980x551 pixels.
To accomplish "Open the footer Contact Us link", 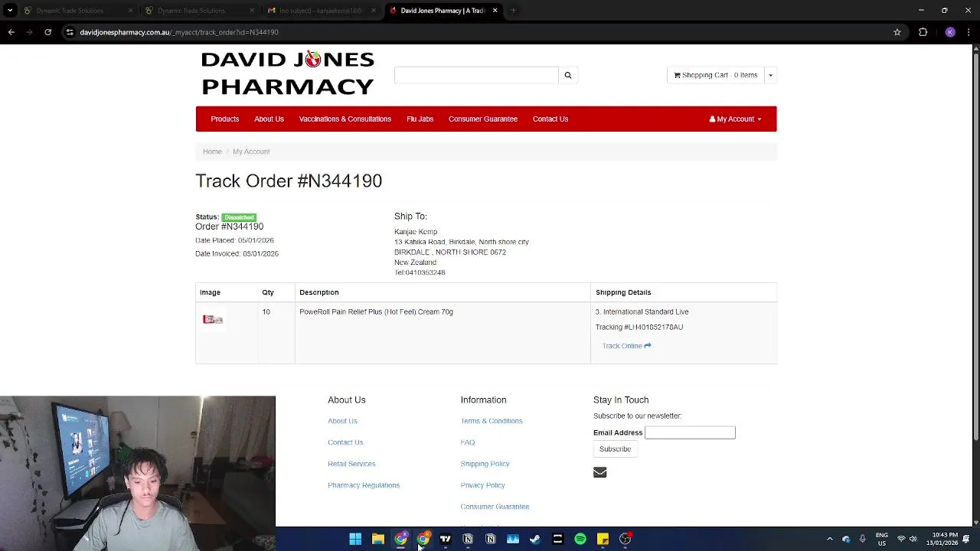I will (x=345, y=442).
